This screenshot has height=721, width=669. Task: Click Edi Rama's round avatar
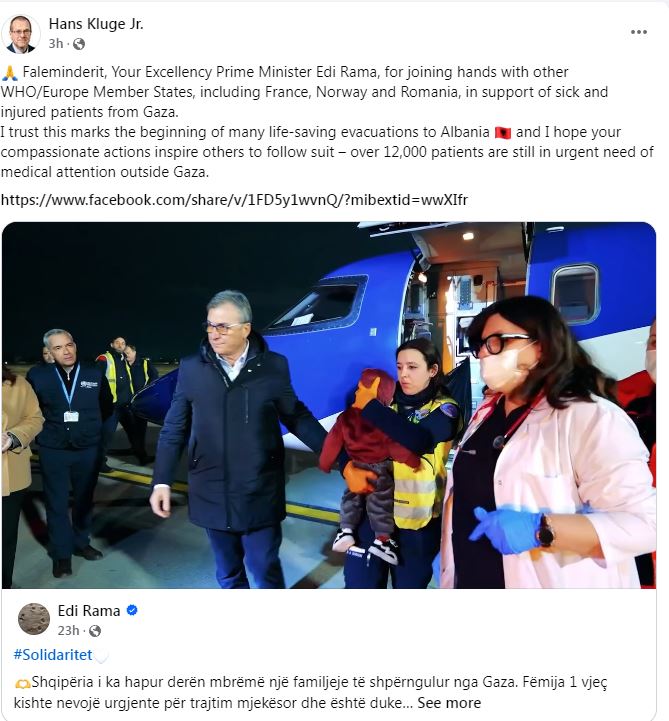click(x=34, y=618)
